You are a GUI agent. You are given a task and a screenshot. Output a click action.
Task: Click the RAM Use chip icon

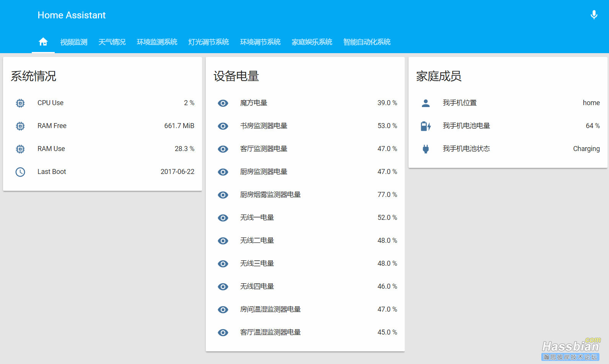[x=20, y=149]
